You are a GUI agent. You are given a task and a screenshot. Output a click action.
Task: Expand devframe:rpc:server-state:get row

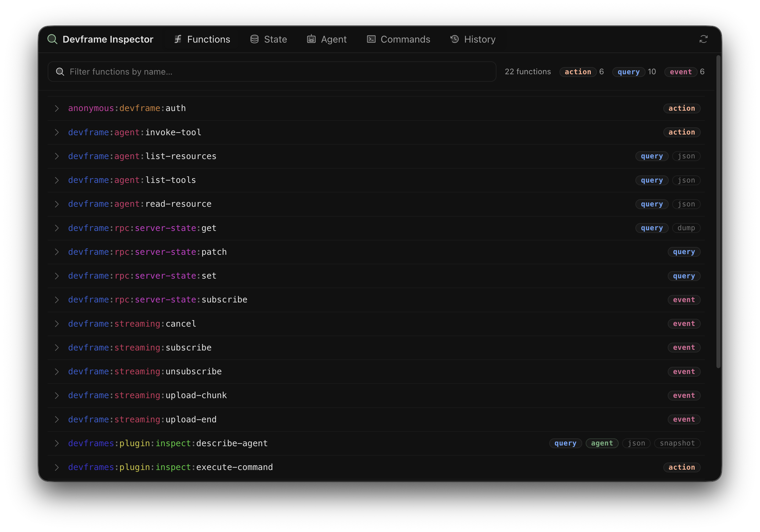pos(376,228)
